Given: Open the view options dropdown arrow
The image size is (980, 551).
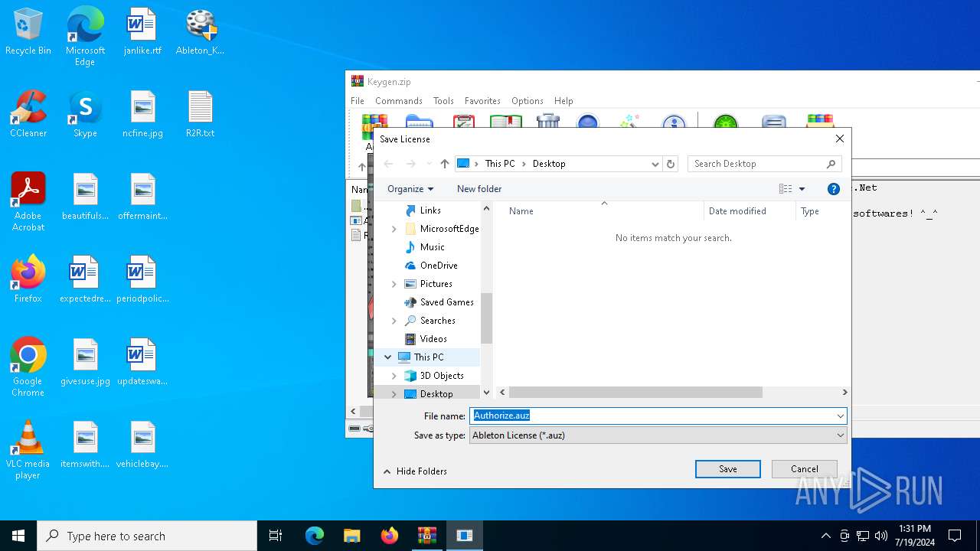Looking at the screenshot, I should (x=802, y=189).
